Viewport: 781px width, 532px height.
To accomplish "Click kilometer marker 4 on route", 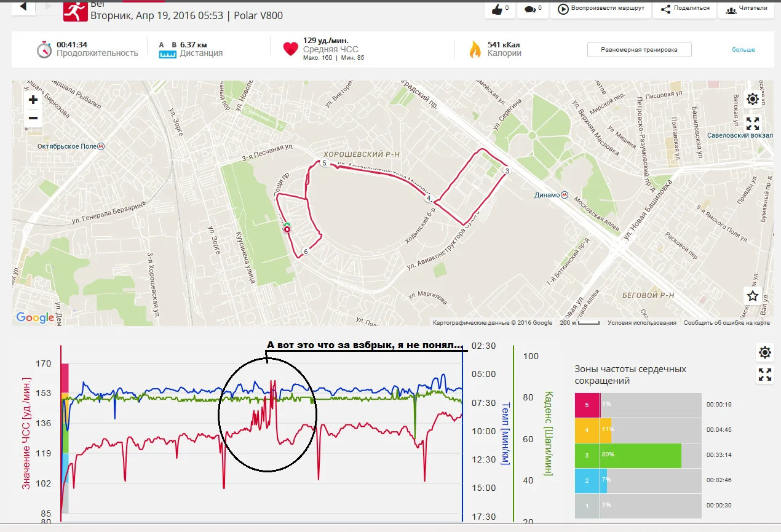I will coord(428,198).
